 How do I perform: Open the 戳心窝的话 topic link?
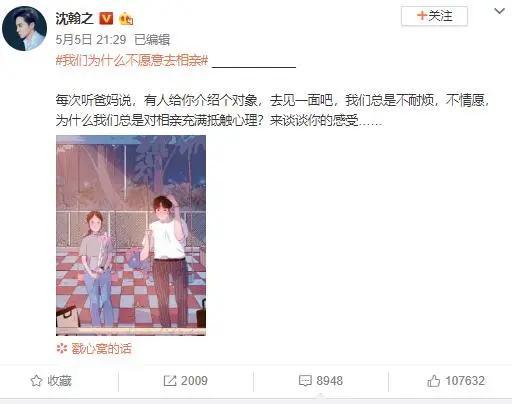[x=101, y=349]
